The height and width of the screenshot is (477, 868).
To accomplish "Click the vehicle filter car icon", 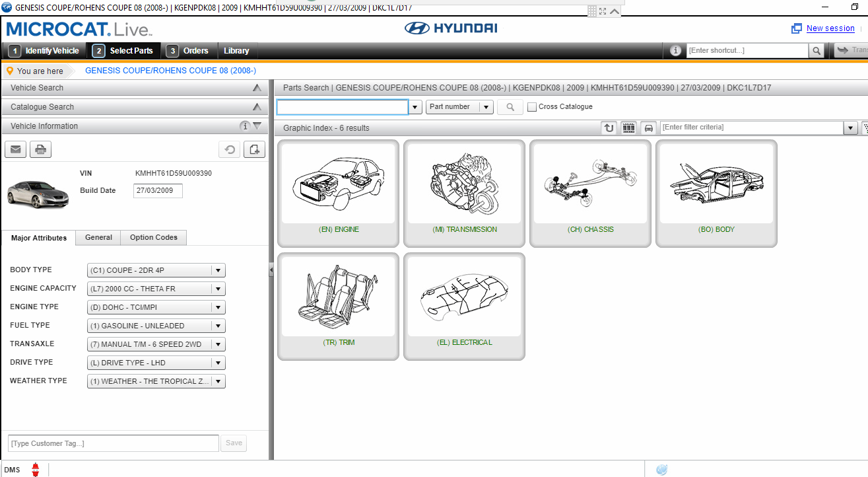I will pyautogui.click(x=648, y=128).
